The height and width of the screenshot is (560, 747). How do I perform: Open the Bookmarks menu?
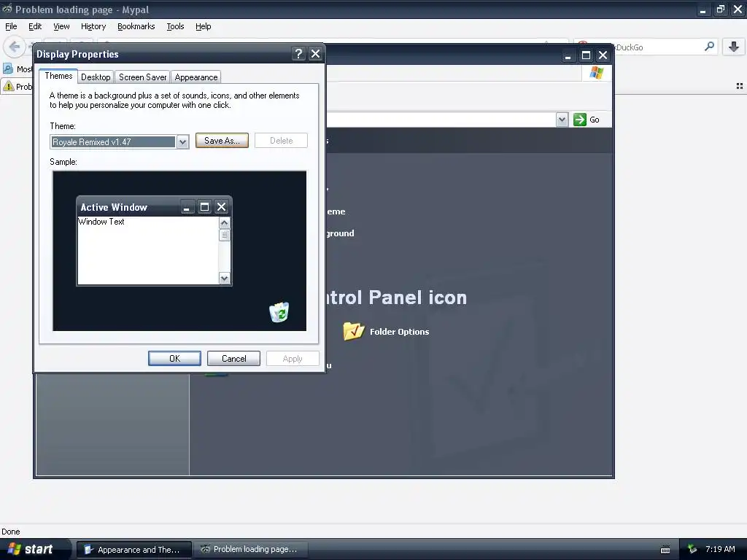tap(136, 26)
